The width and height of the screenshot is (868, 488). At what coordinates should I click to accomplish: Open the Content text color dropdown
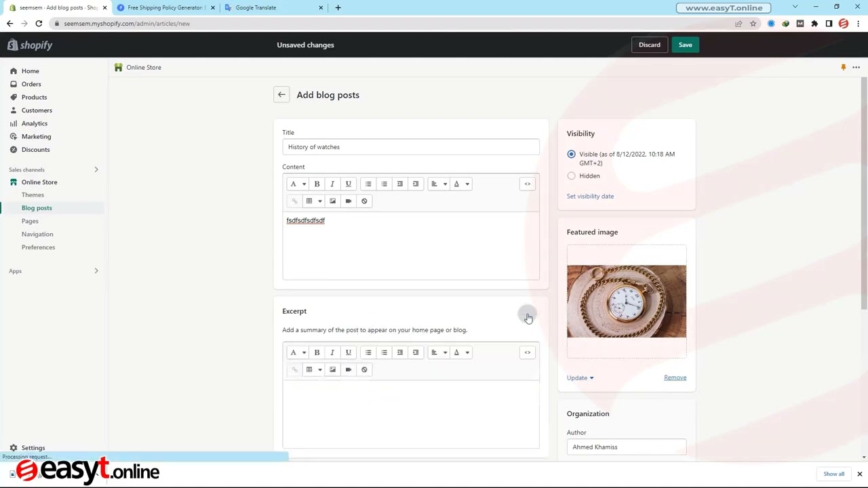point(460,184)
